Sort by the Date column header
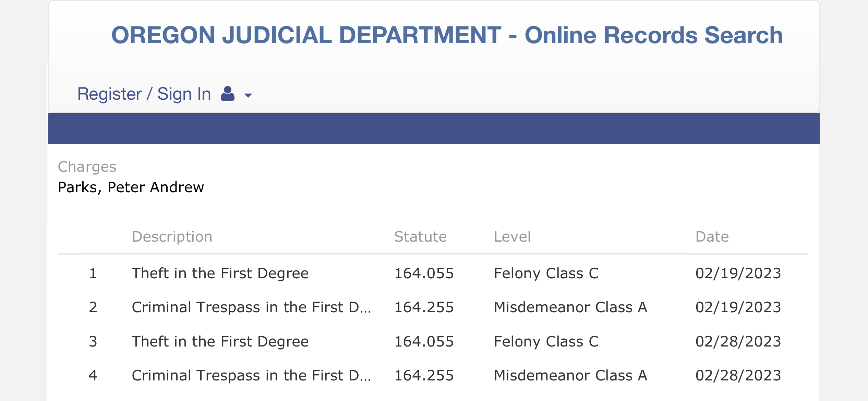 click(712, 236)
